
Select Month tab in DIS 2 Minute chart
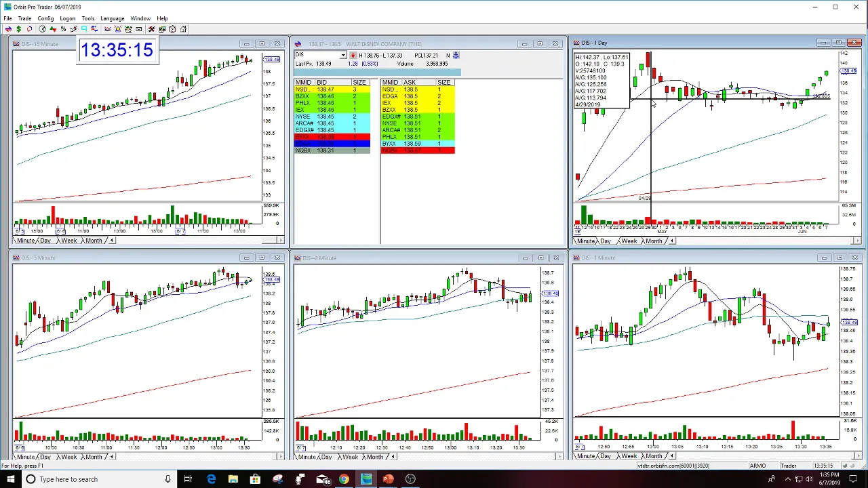coord(375,456)
